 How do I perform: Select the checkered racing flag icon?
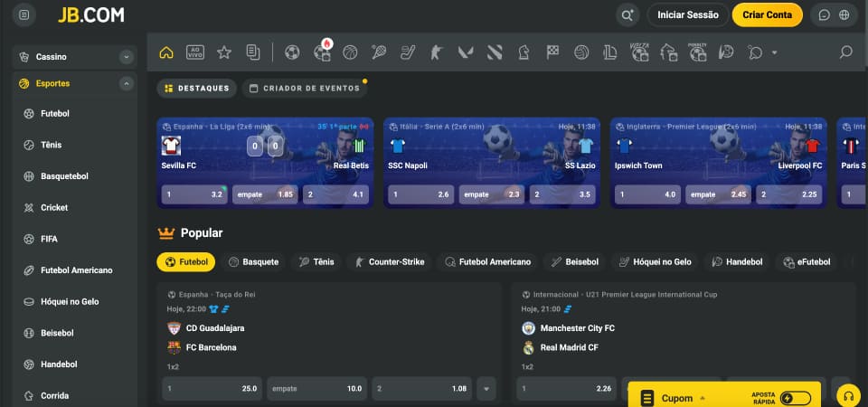tap(552, 52)
